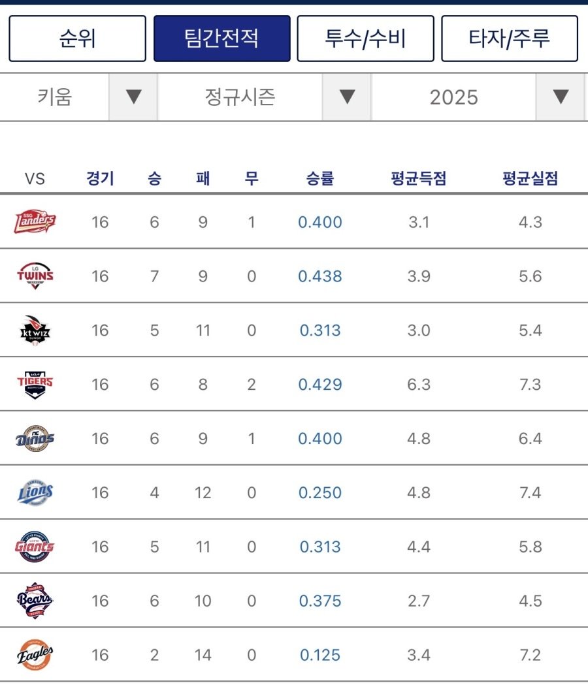Open the Hanwha Eagles team logo
The height and width of the screenshot is (700, 588).
point(35,655)
